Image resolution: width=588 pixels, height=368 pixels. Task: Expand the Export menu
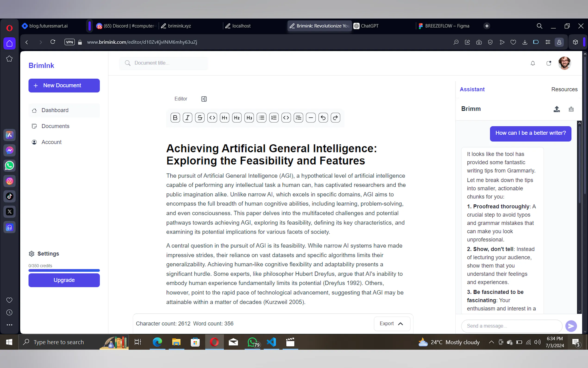tap(392, 324)
